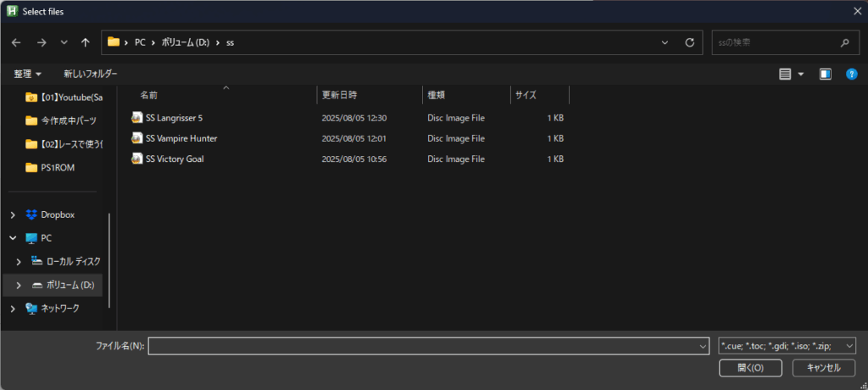Click the 開く(O) button
The image size is (868, 390).
[x=750, y=368]
